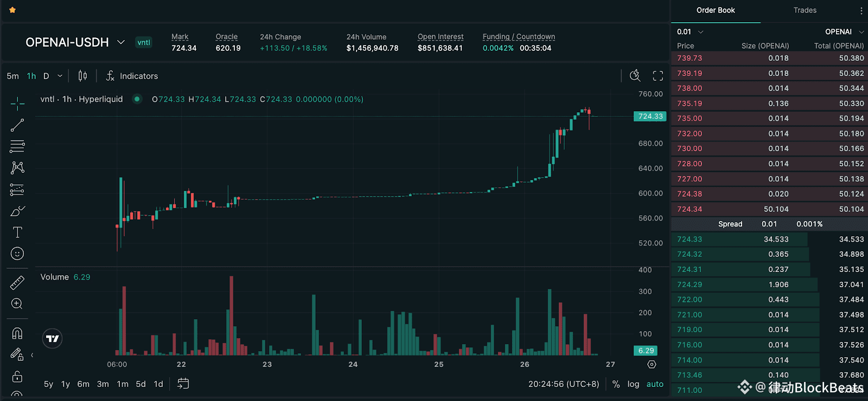Favorite the market with the star icon
Image resolution: width=868 pixels, height=401 pixels.
point(12,10)
